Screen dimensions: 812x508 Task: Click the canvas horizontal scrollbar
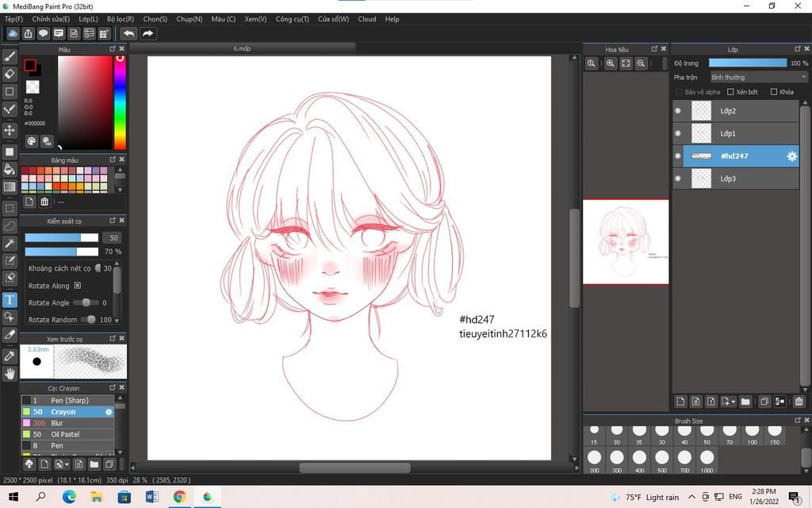point(354,468)
